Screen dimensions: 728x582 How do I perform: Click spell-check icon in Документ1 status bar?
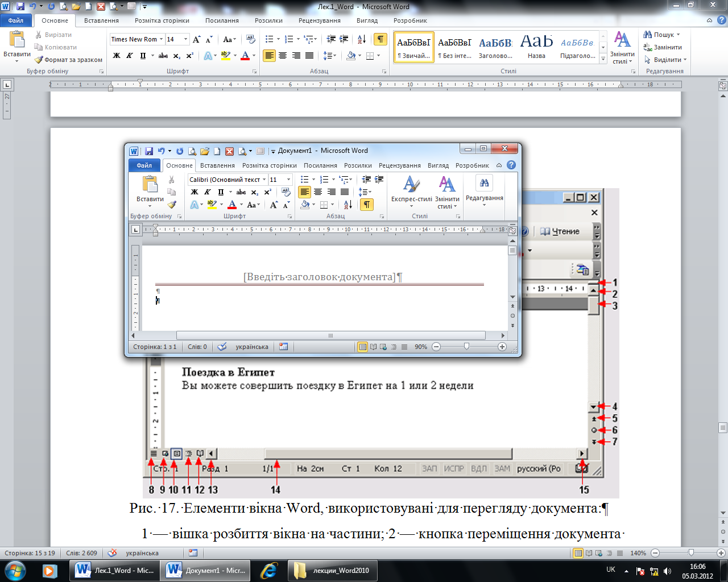[222, 347]
